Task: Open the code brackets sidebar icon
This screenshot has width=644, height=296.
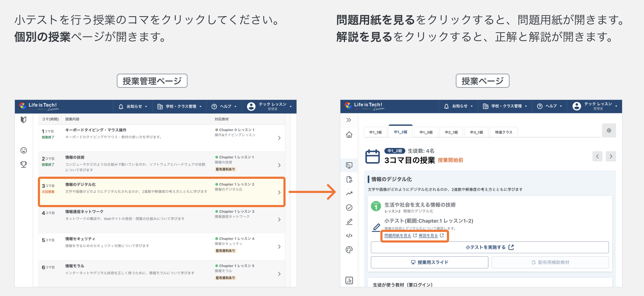Action: (x=349, y=235)
